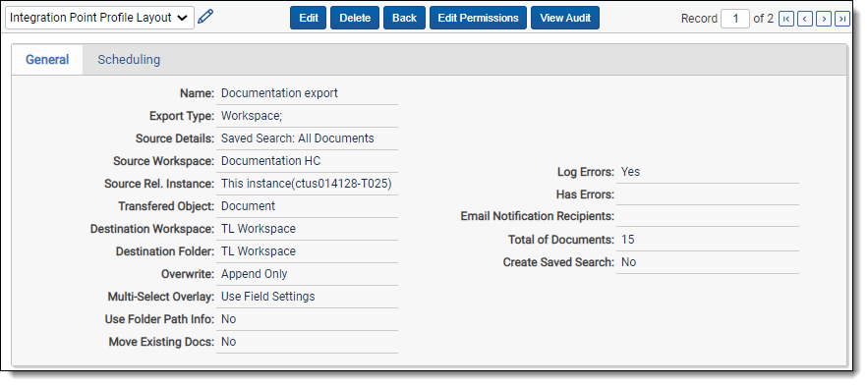Screen dimensions: 868x386
Task: Select the Destination Folder 'TL Workspace' value
Action: (x=259, y=251)
